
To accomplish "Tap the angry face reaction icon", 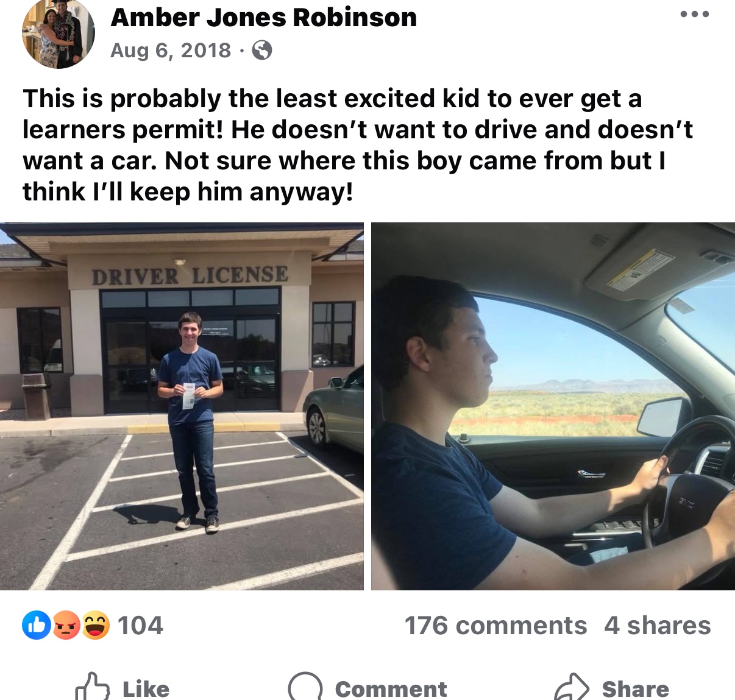I will click(x=66, y=625).
